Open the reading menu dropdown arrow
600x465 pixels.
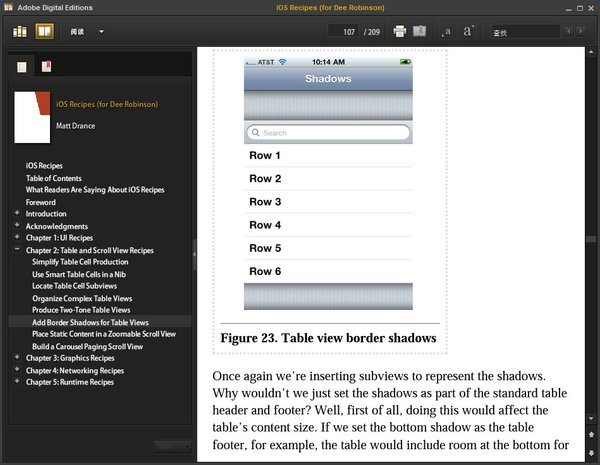tap(101, 32)
